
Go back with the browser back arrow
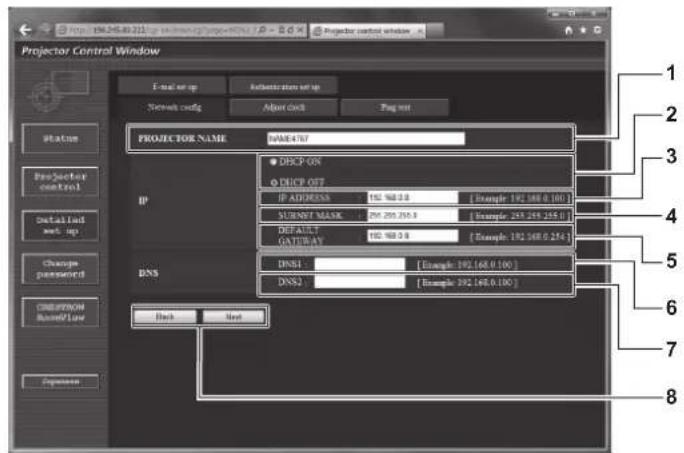coord(25,30)
